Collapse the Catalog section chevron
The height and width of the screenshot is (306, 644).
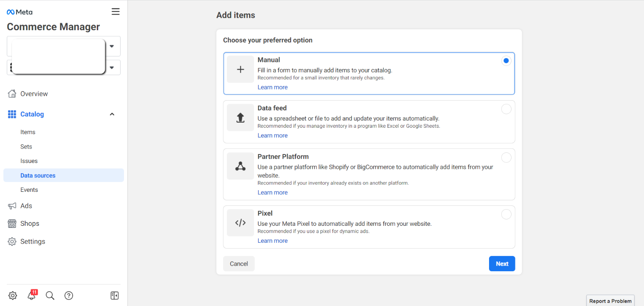(112, 114)
